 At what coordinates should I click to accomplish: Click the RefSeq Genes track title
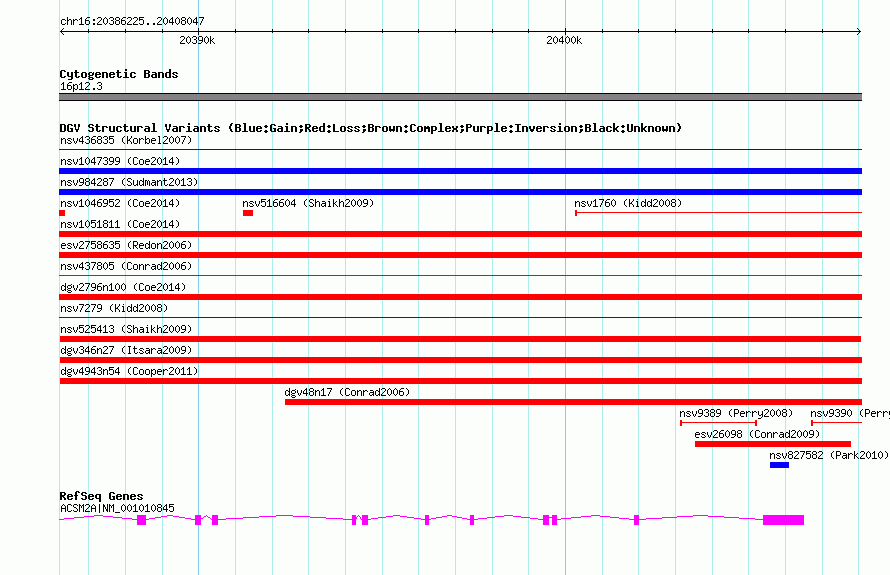pyautogui.click(x=101, y=496)
